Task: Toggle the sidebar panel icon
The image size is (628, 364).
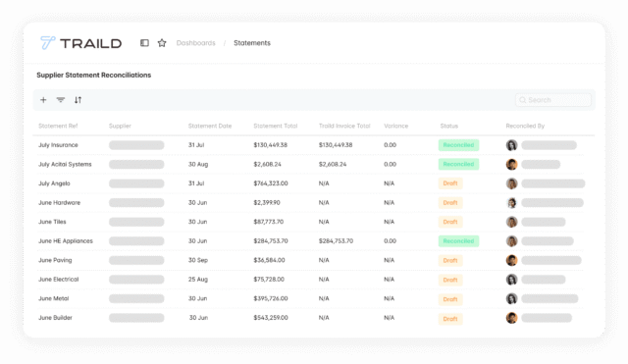Action: pyautogui.click(x=144, y=43)
